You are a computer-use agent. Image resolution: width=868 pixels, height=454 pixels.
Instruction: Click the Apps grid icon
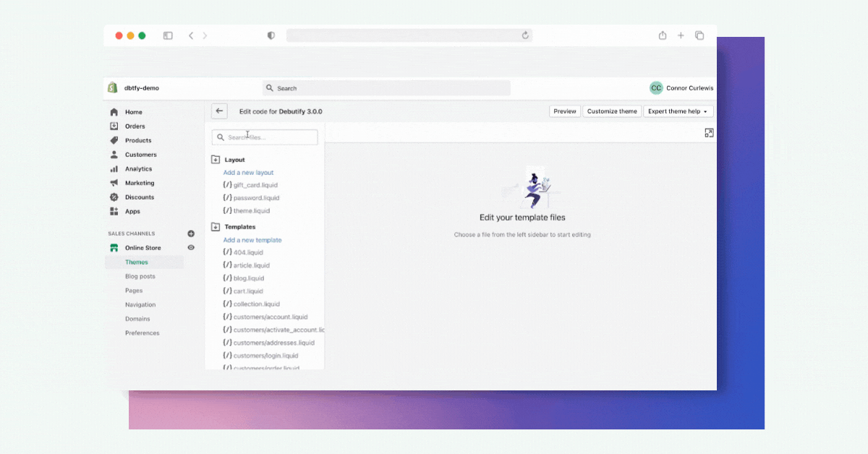tap(114, 211)
